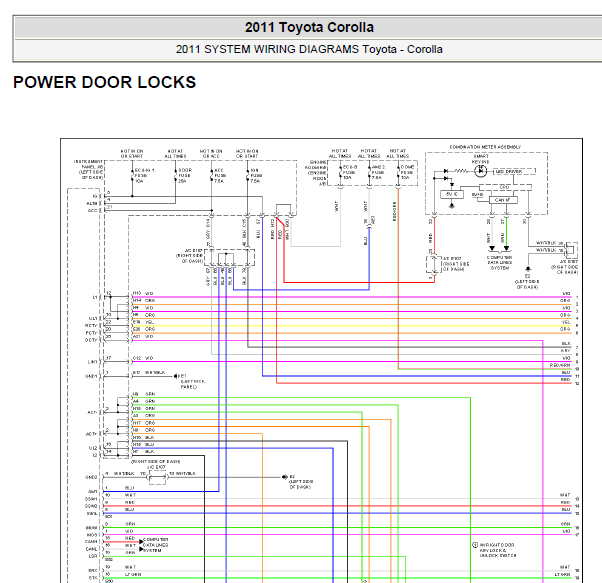
Task: Click the 'ECU-B FUSE 10A' label
Action: [349, 172]
